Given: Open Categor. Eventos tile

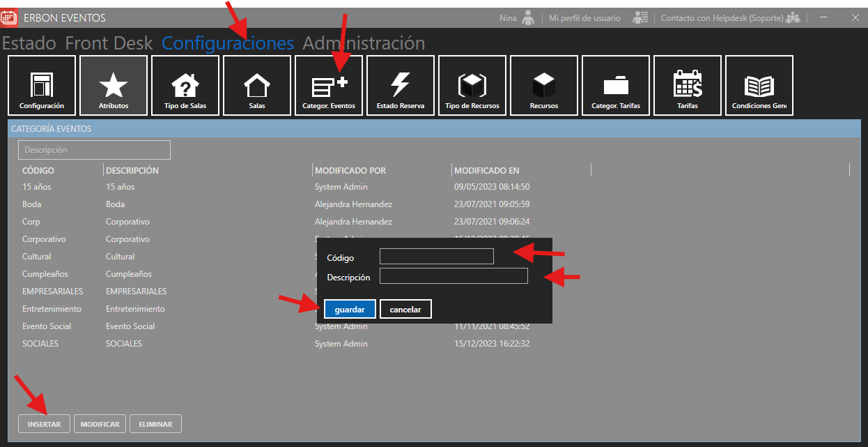Looking at the screenshot, I should pyautogui.click(x=329, y=86).
